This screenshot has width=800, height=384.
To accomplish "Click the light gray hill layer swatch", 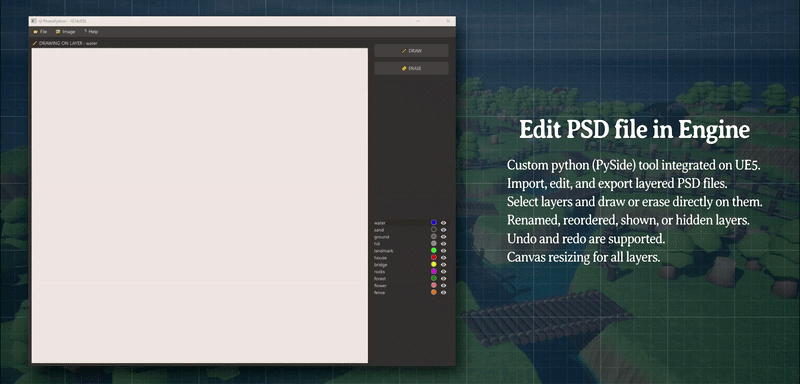I will pos(434,244).
